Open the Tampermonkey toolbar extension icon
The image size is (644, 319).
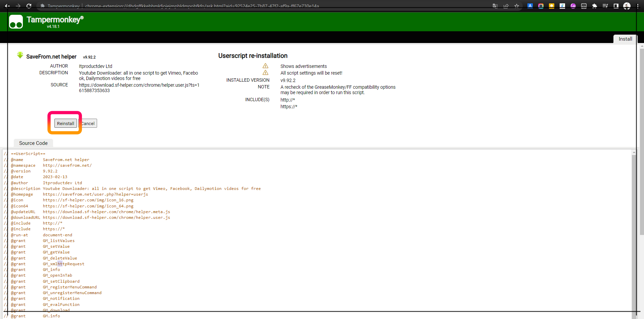584,6
